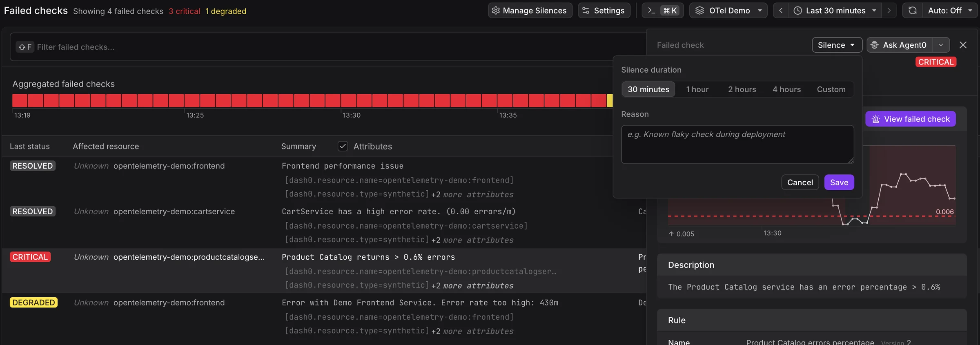Viewport: 980px width, 345px height.
Task: Toggle the Attributes checkbox
Action: click(343, 146)
